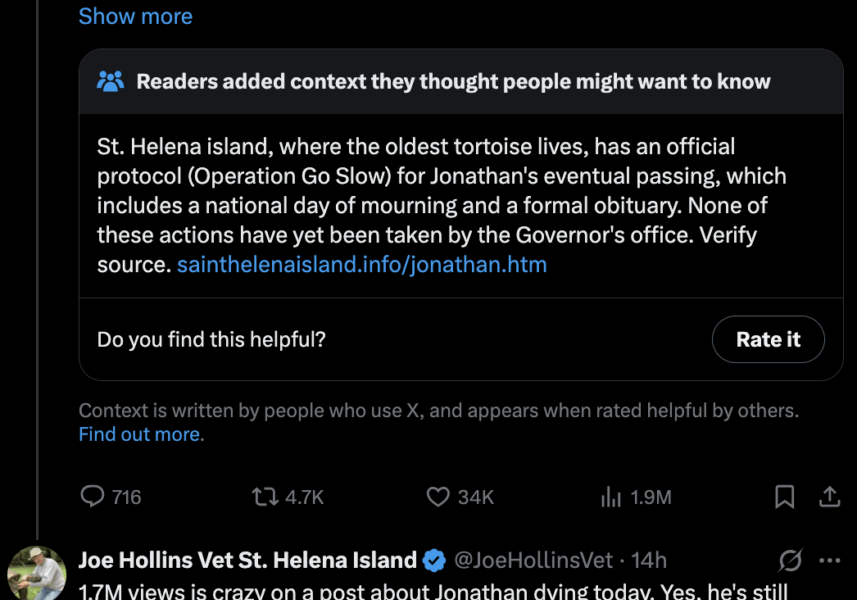Click the reply icon with 716 replies
The width and height of the screenshot is (857, 600).
tap(93, 496)
